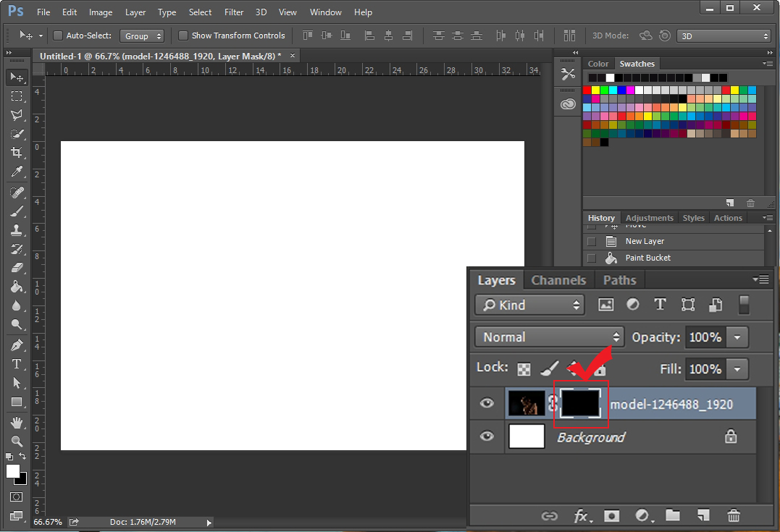780x532 pixels.
Task: Select the History Brush tool
Action: pyautogui.click(x=17, y=249)
